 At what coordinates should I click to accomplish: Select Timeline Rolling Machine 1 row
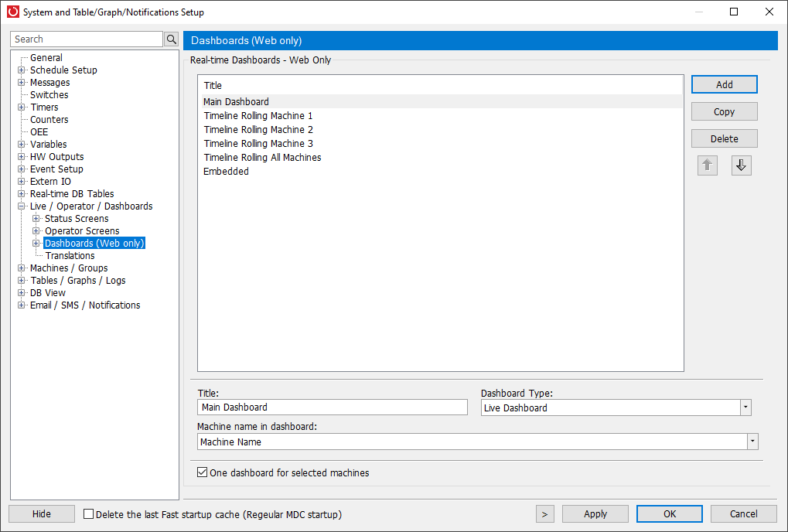click(x=442, y=115)
